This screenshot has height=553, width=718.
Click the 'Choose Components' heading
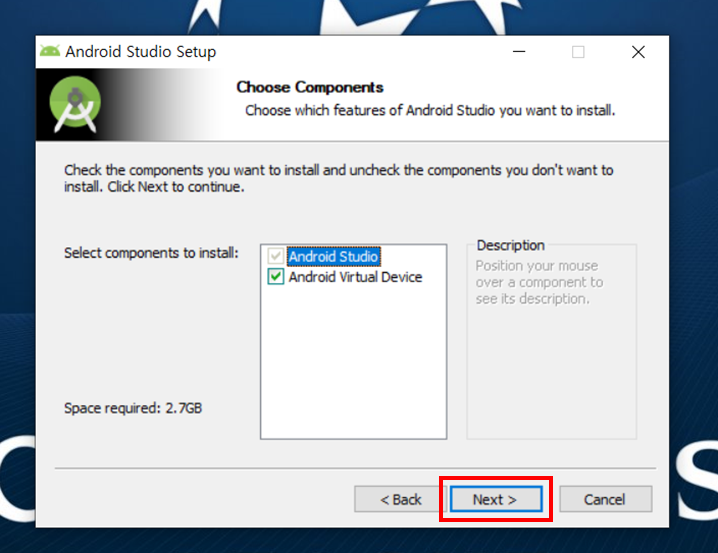310,87
